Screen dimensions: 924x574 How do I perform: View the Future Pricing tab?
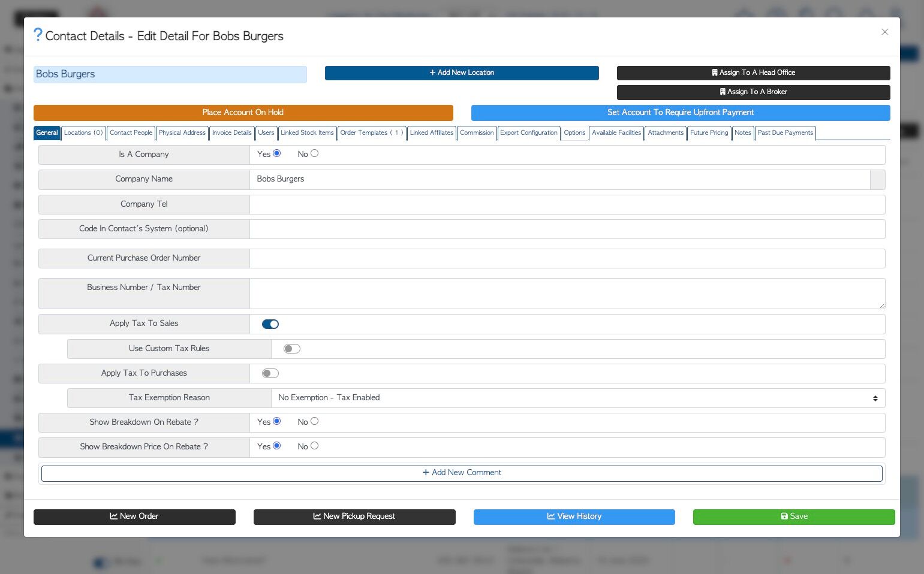pos(709,133)
